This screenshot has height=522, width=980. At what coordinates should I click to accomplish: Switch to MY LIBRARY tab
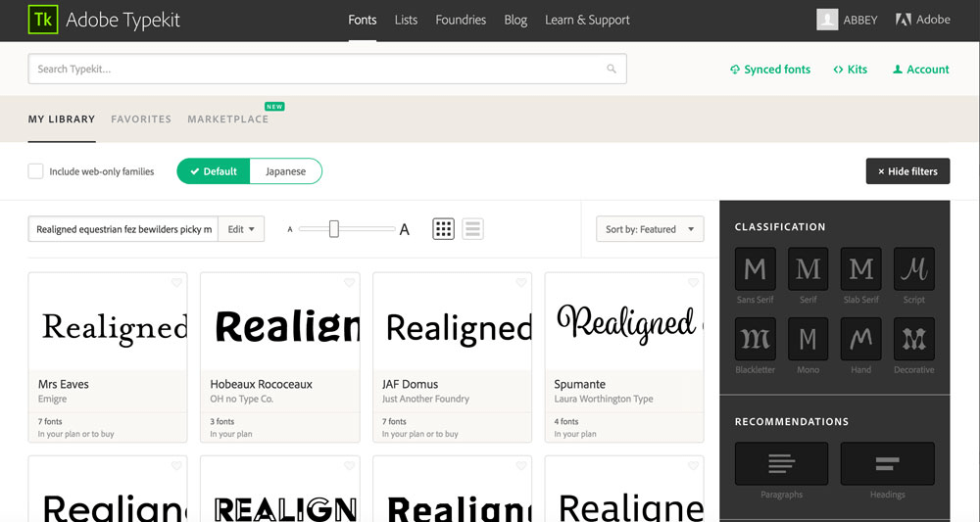coord(62,119)
